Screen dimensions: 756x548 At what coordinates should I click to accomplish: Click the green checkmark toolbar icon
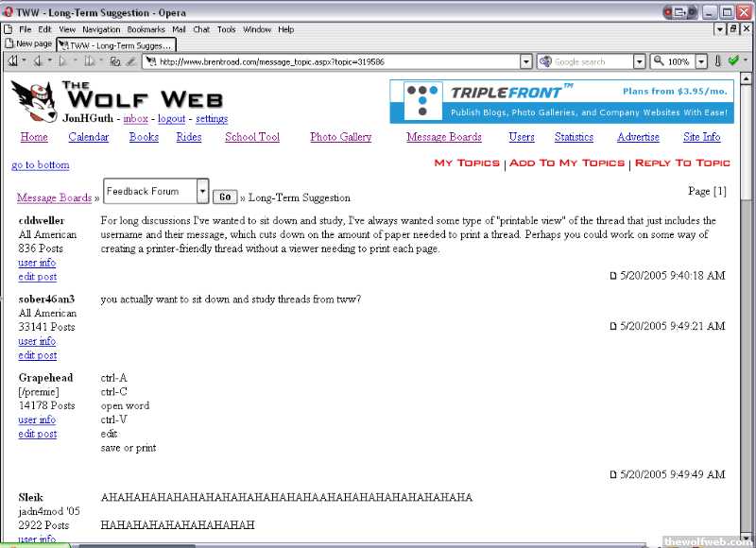[733, 61]
